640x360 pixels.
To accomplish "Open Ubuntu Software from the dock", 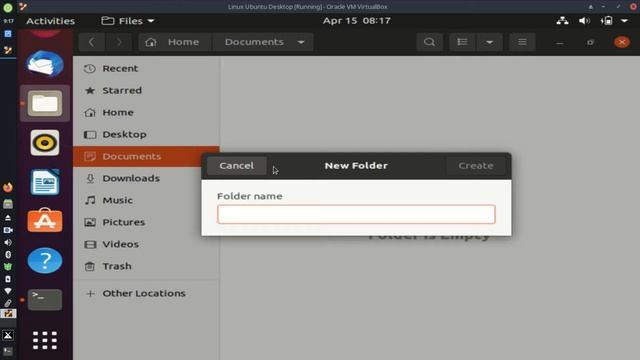I will click(x=45, y=220).
